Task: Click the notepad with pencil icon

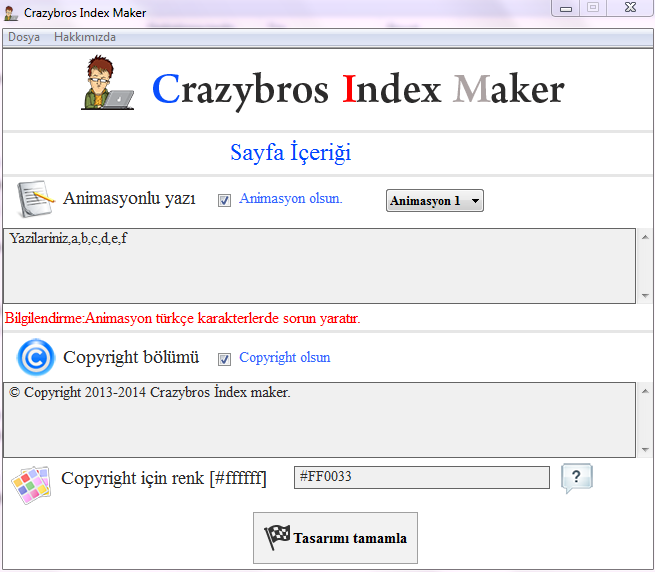Action: click(35, 198)
